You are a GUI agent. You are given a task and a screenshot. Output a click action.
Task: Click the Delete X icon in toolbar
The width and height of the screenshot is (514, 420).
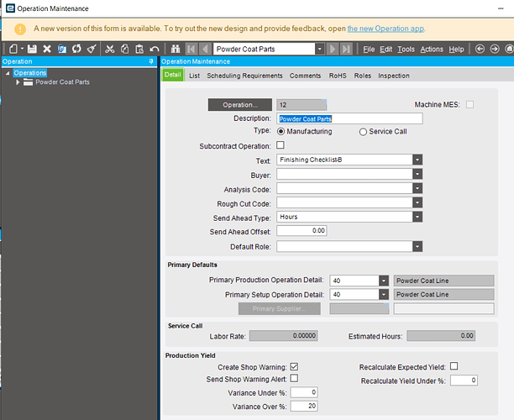point(46,50)
